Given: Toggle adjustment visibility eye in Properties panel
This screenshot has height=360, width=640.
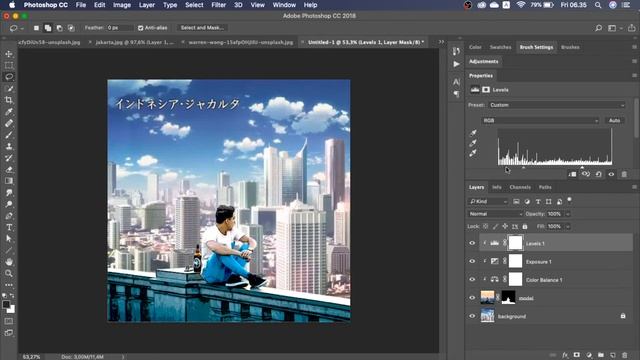Looking at the screenshot, I should (611, 174).
